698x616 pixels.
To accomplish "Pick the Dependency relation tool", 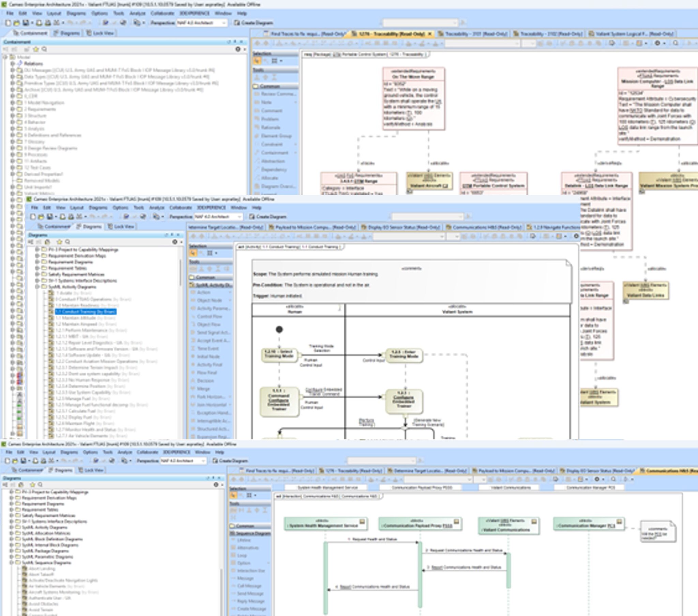I will tap(273, 170).
